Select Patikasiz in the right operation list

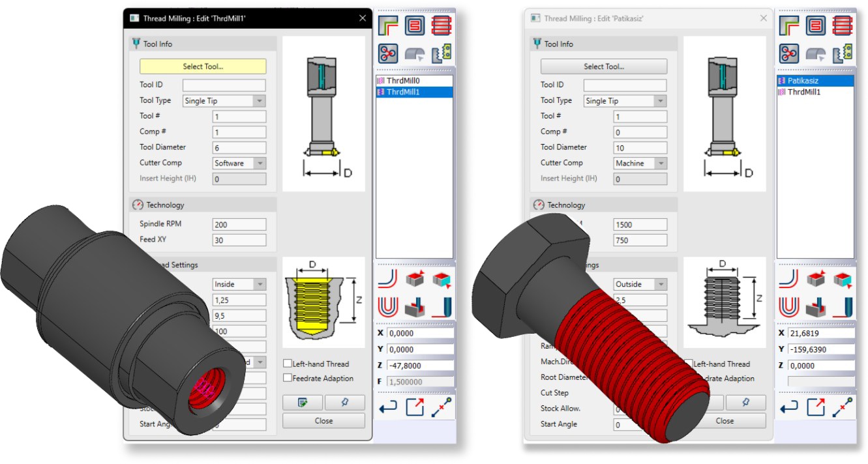coord(815,81)
